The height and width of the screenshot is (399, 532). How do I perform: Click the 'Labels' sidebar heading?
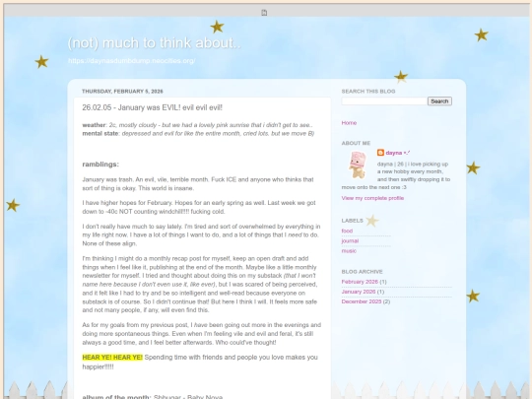point(352,221)
